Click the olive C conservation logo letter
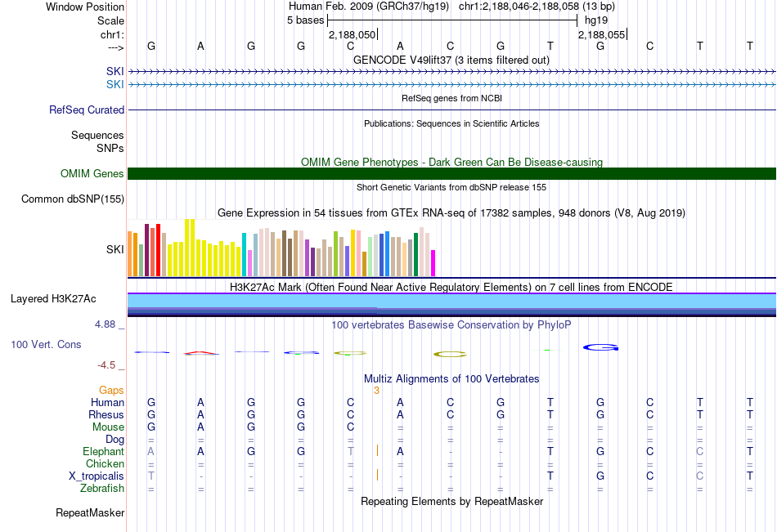The height and width of the screenshot is (532, 777). [450, 354]
